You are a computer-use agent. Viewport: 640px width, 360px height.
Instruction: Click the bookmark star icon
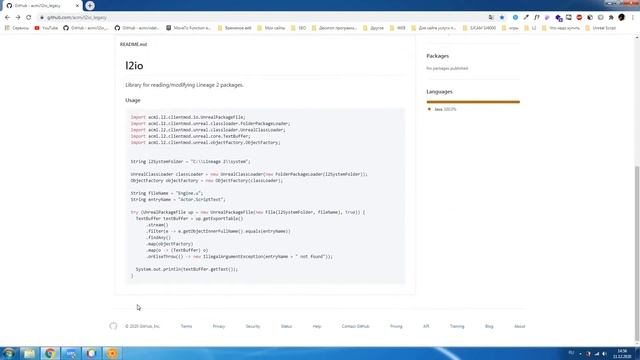(x=502, y=18)
